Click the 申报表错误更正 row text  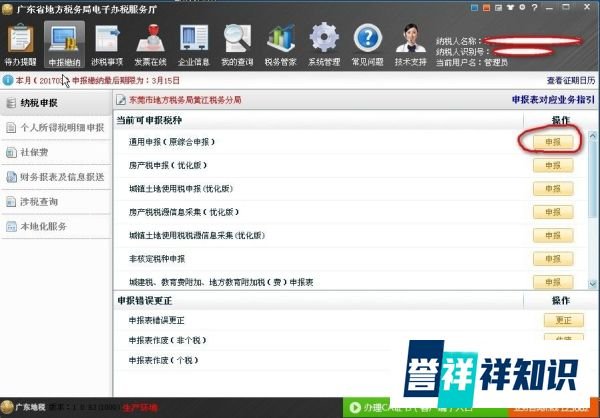[157, 320]
